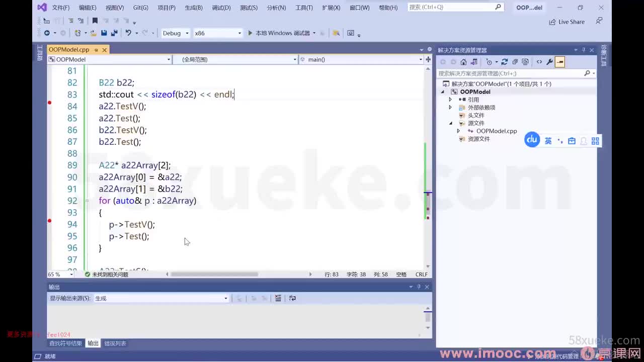The width and height of the screenshot is (644, 362).
Task: Click CRLF line ending indicator
Action: (421, 275)
